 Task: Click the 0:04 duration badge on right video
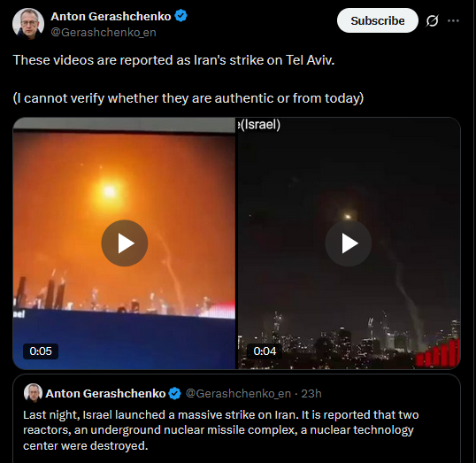[x=265, y=351]
